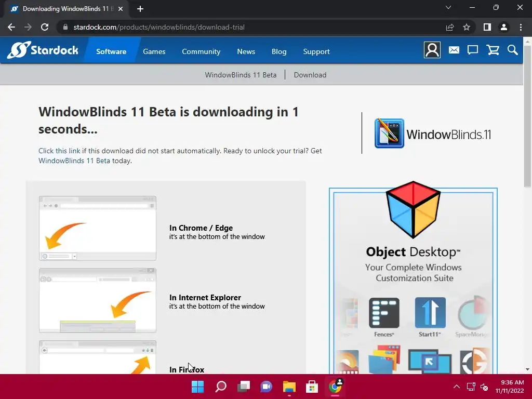
Task: Open the Stardock account profile icon
Action: coord(432,50)
